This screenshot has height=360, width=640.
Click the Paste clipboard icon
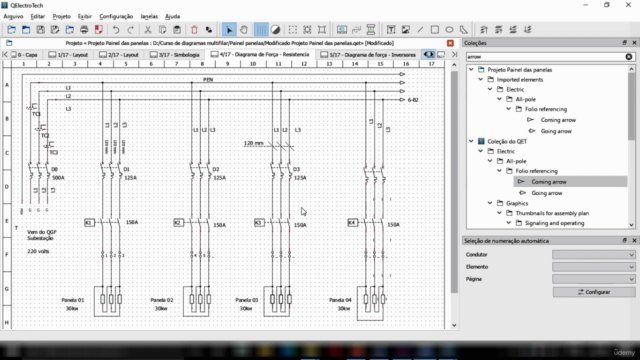pyautogui.click(x=177, y=29)
